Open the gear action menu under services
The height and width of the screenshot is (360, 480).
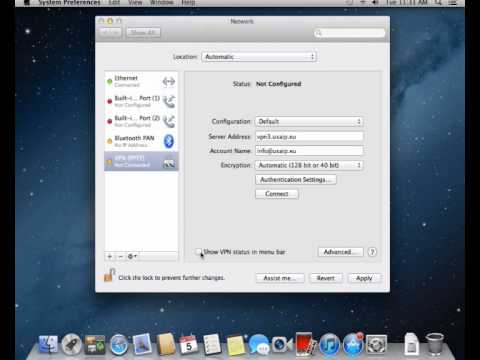(132, 256)
